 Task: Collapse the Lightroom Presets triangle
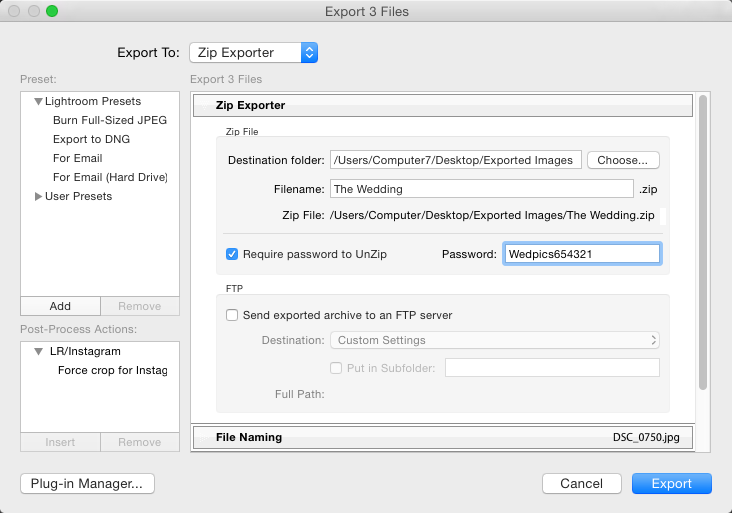pos(38,101)
